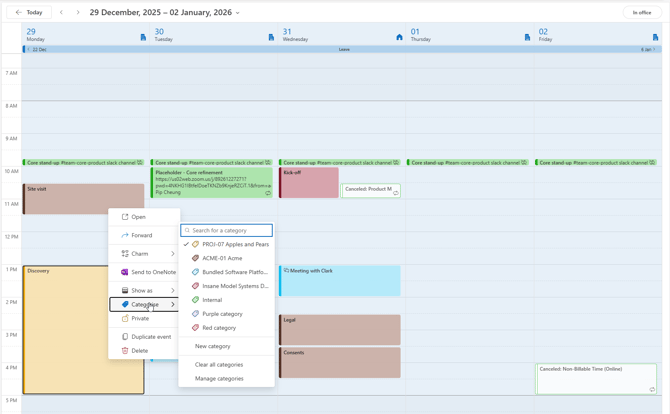
Task: Expand the Charm submenu
Action: click(x=172, y=254)
